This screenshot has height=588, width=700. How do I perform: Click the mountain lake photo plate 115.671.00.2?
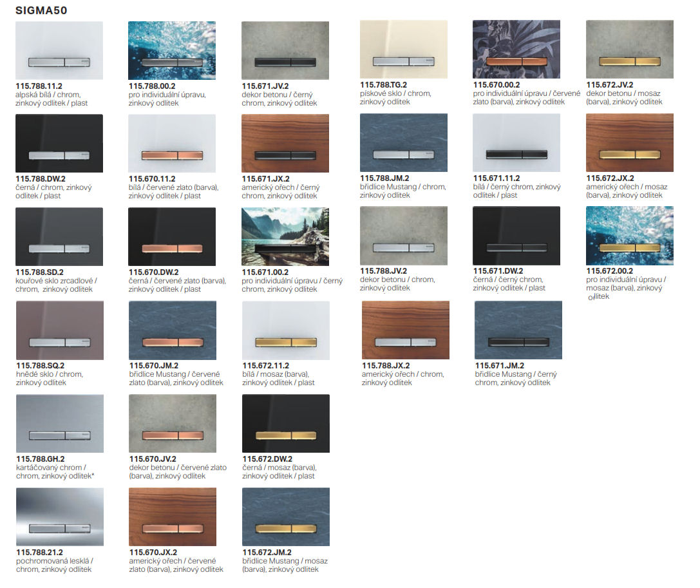coord(285,236)
